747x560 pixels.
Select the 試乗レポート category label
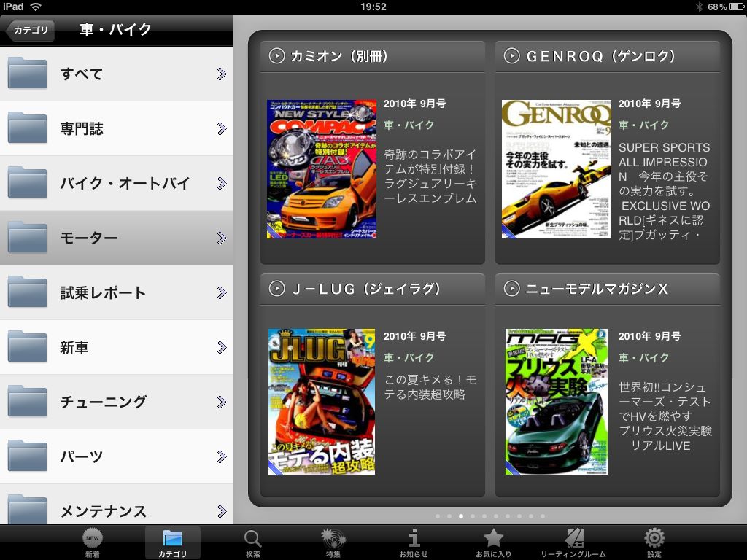pyautogui.click(x=103, y=293)
